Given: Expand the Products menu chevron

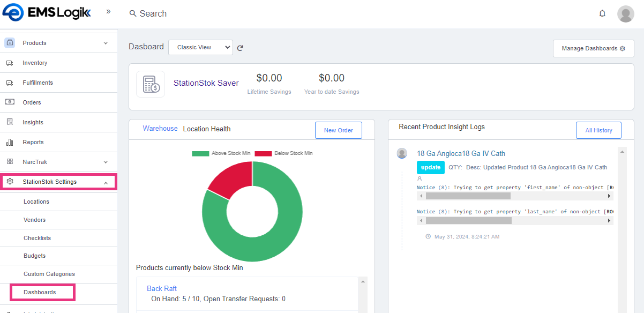Looking at the screenshot, I should 106,43.
